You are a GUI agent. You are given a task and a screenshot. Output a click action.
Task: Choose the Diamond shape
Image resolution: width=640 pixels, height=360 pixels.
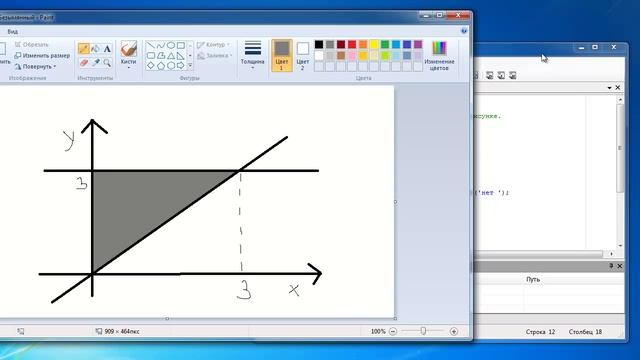(151, 65)
